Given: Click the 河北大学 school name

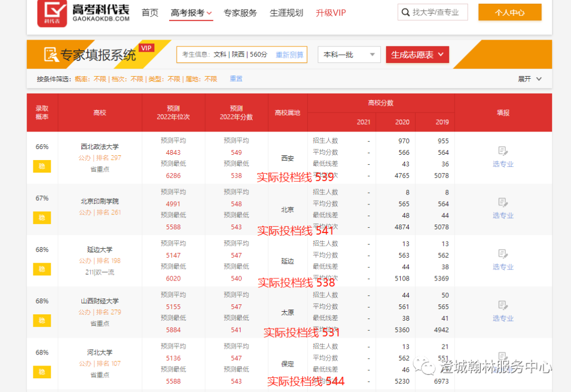Looking at the screenshot, I should click(x=100, y=352).
